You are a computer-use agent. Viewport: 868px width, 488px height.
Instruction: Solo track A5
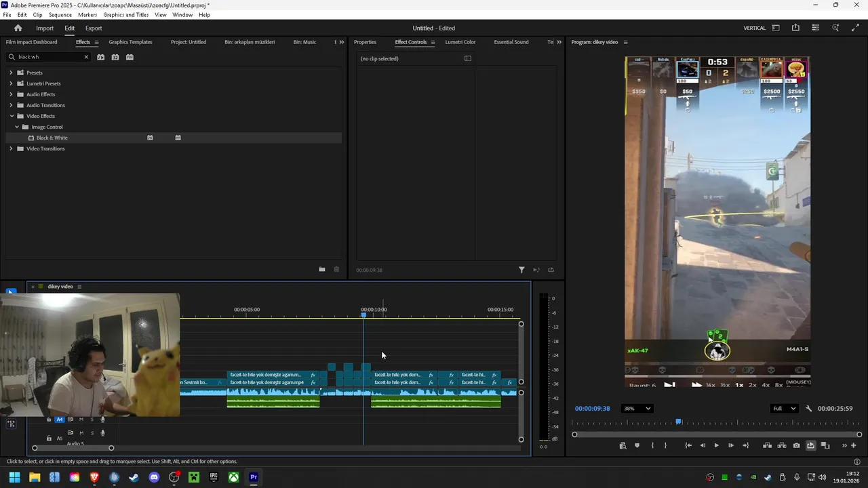(92, 433)
